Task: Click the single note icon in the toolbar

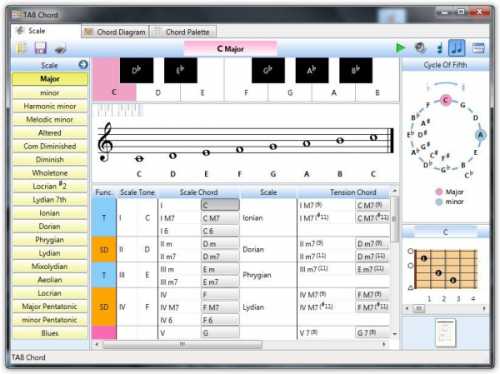Action: pos(440,48)
